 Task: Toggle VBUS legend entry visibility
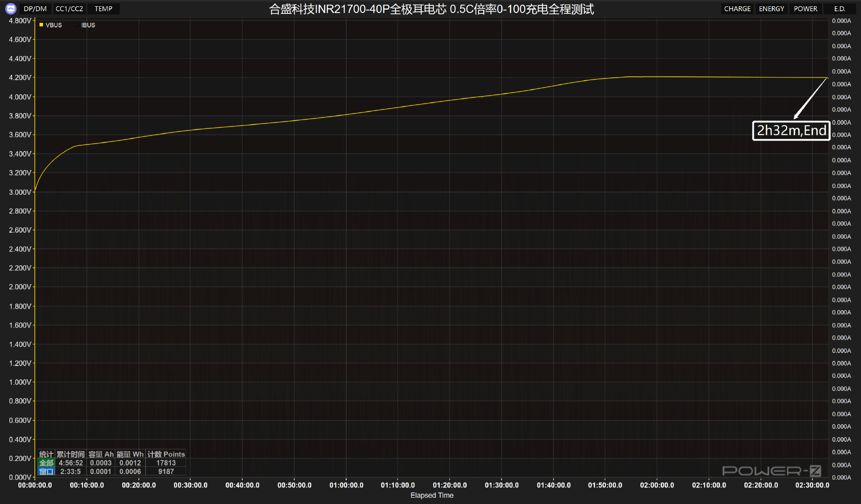[51, 25]
